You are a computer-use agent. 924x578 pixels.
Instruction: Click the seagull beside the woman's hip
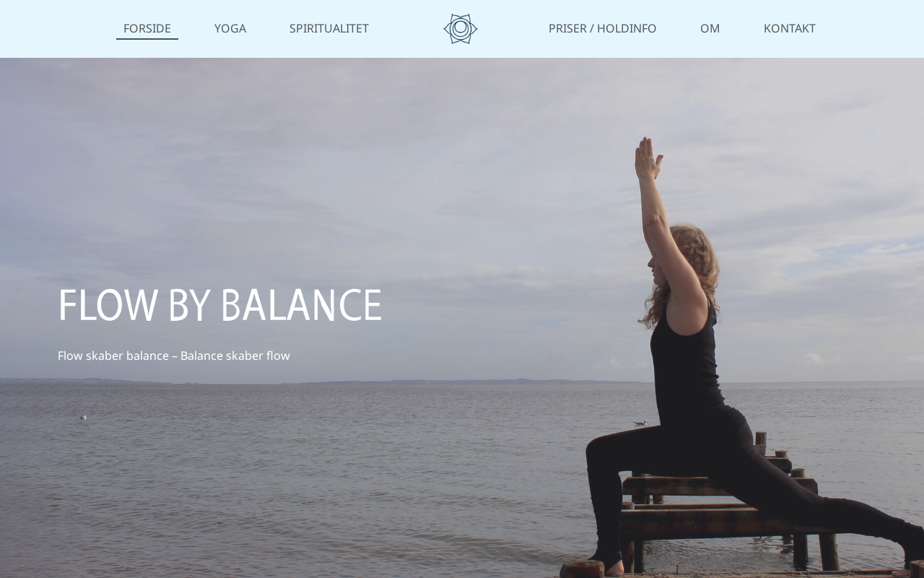[639, 423]
